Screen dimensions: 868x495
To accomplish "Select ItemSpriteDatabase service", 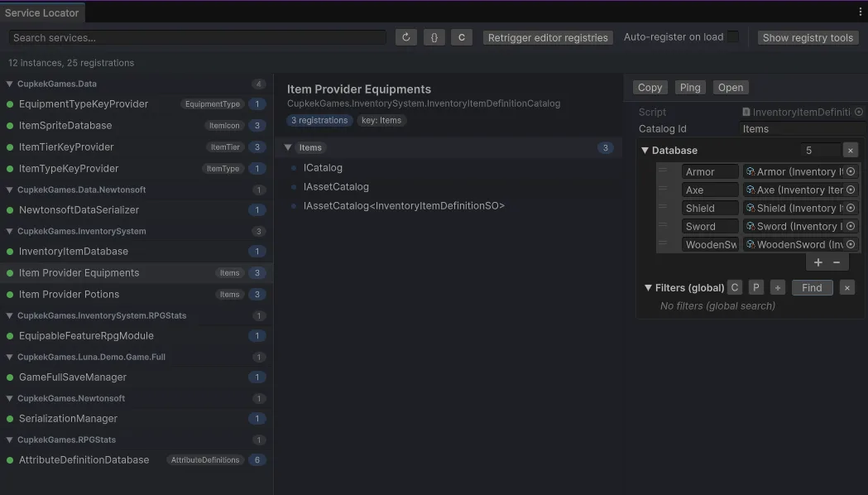I will 137,126.
